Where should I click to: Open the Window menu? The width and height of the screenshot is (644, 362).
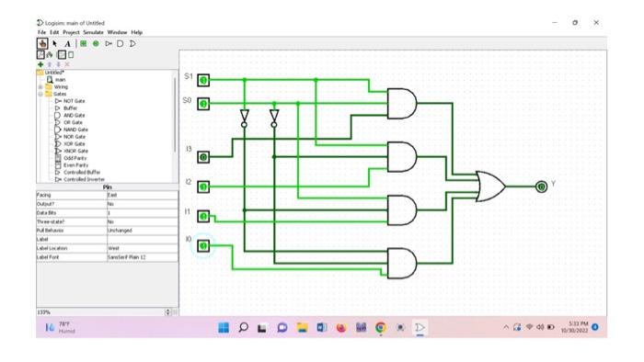tap(117, 32)
